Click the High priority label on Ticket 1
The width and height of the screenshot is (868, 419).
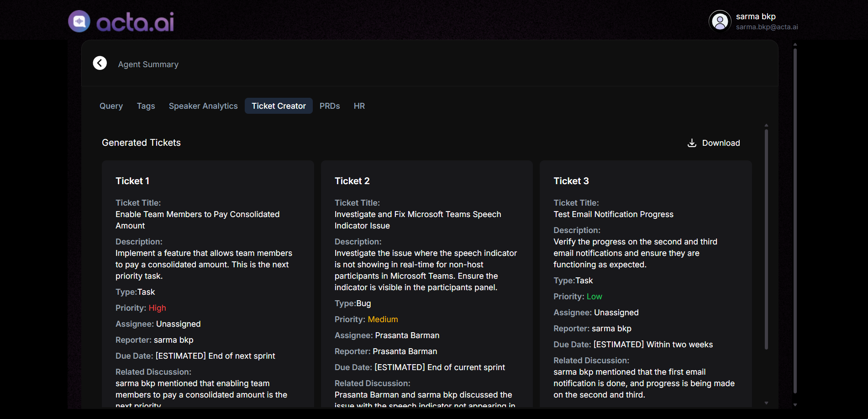(157, 308)
